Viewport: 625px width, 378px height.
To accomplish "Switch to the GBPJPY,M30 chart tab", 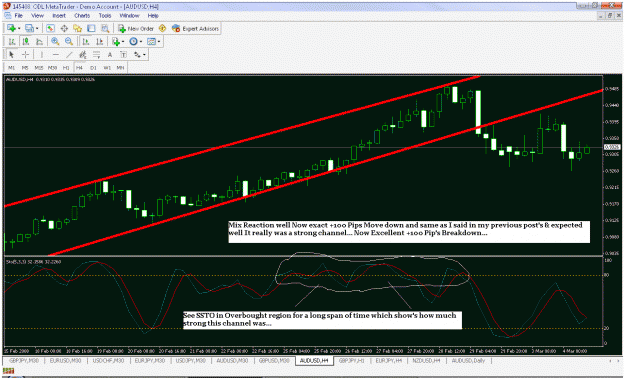I will (24, 360).
